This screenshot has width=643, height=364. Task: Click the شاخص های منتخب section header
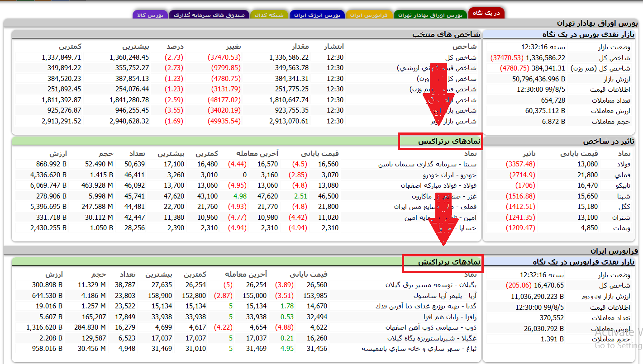446,34
